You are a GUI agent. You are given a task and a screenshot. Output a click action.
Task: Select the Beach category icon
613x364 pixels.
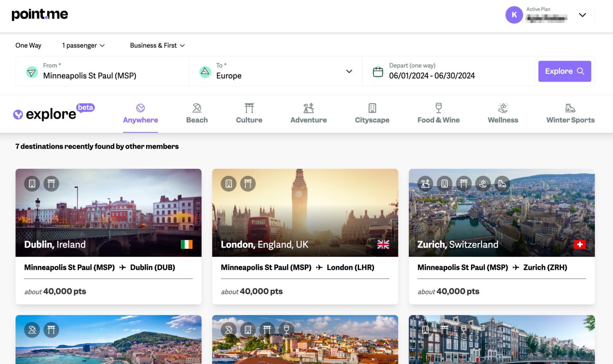click(197, 108)
